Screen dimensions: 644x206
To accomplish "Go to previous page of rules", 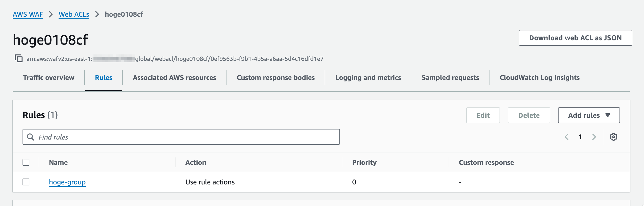I will [567, 137].
